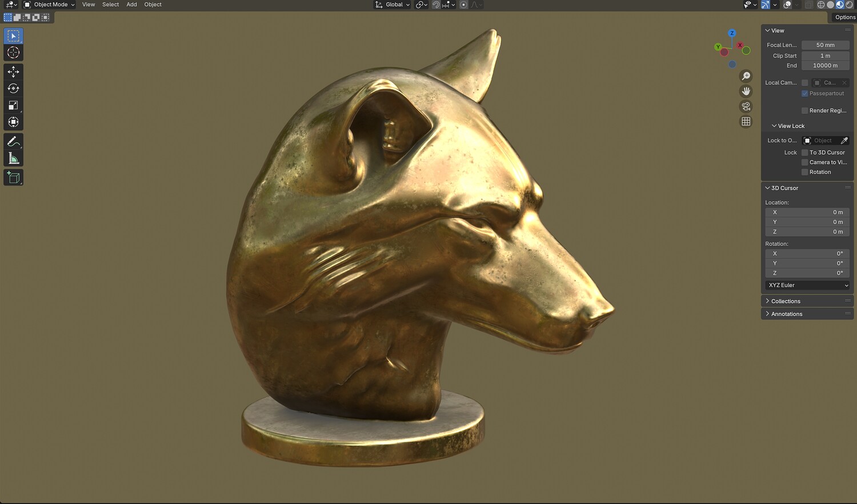
Task: Check Lock To 3D Cursor
Action: pos(805,153)
